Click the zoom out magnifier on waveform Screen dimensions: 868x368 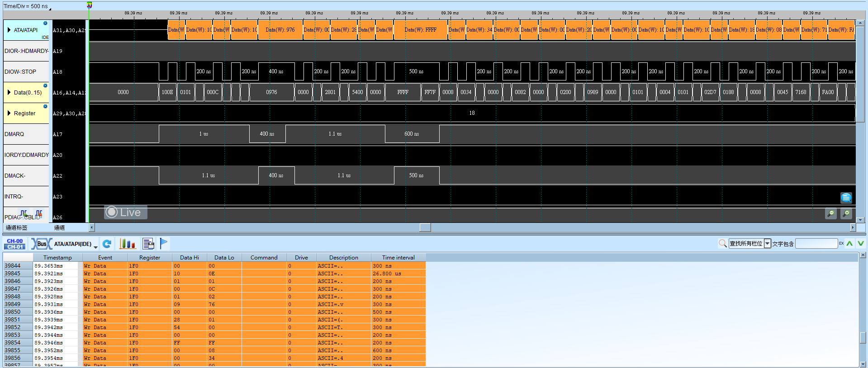tap(831, 213)
